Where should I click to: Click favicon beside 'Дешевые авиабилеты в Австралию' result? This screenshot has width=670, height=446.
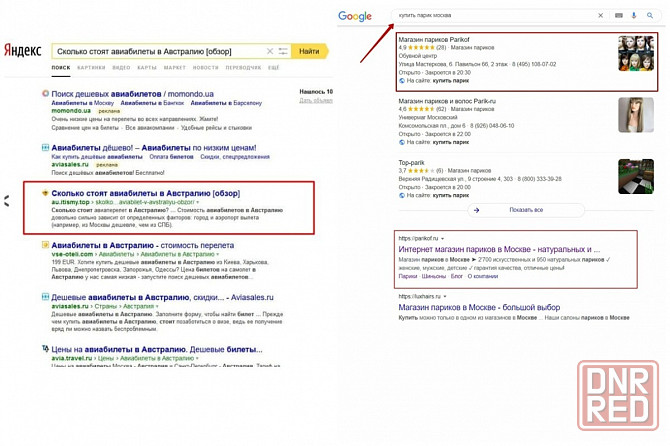pos(45,297)
